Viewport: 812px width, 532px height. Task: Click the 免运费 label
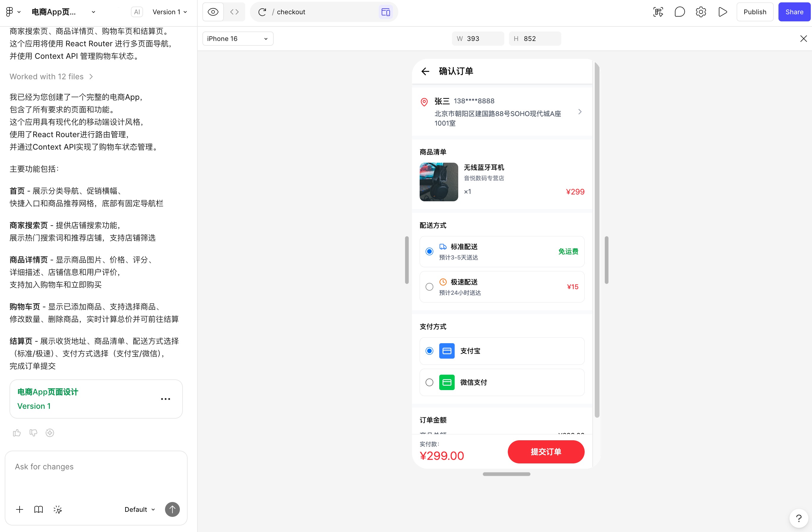568,251
